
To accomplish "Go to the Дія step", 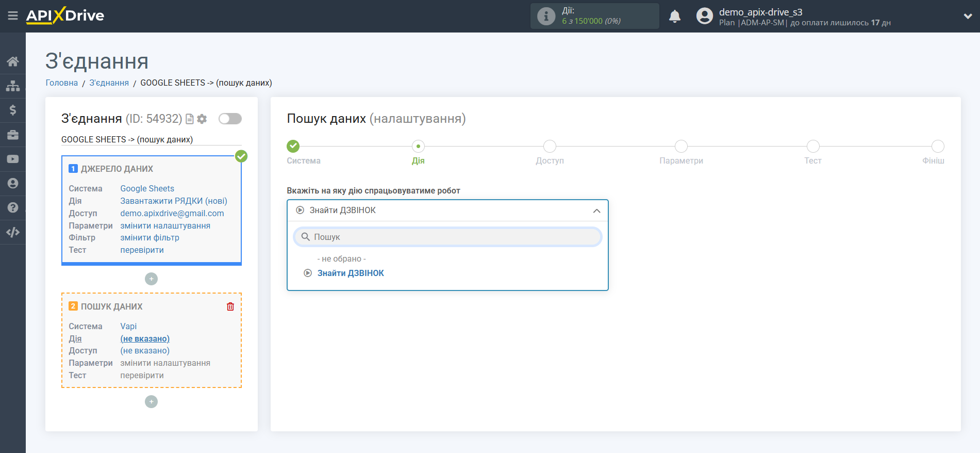I will click(x=418, y=147).
